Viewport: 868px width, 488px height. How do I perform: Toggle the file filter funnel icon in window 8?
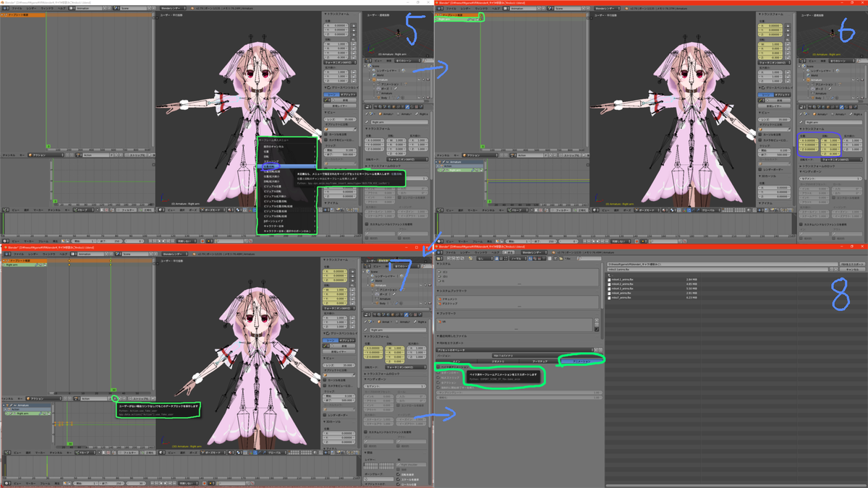click(556, 258)
